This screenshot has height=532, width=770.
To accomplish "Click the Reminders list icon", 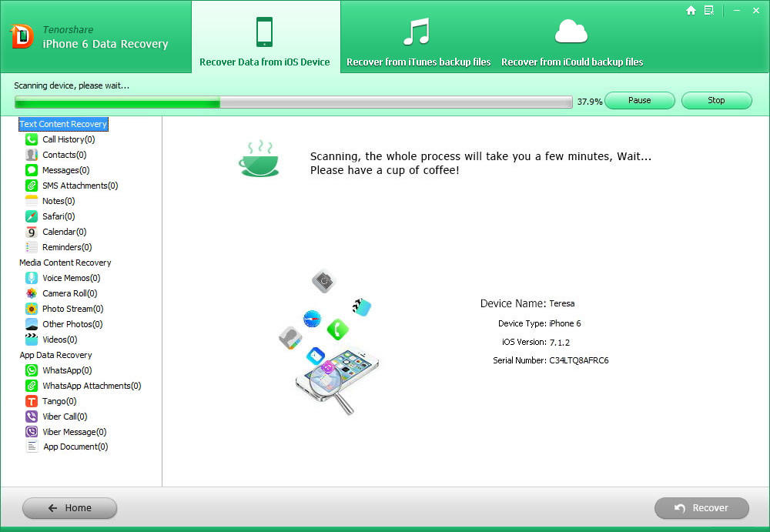I will [x=32, y=247].
